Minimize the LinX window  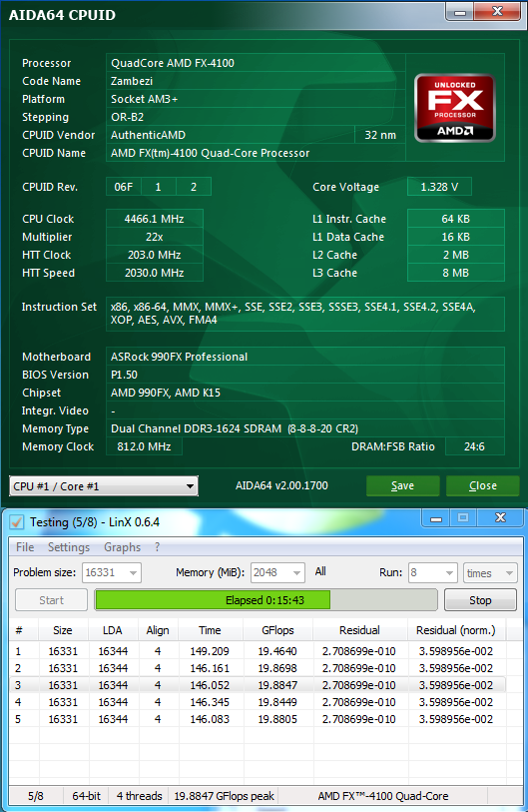pos(436,517)
